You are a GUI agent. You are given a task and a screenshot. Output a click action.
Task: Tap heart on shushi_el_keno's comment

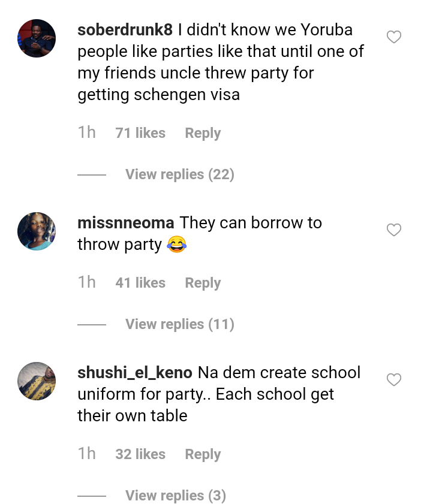393,380
